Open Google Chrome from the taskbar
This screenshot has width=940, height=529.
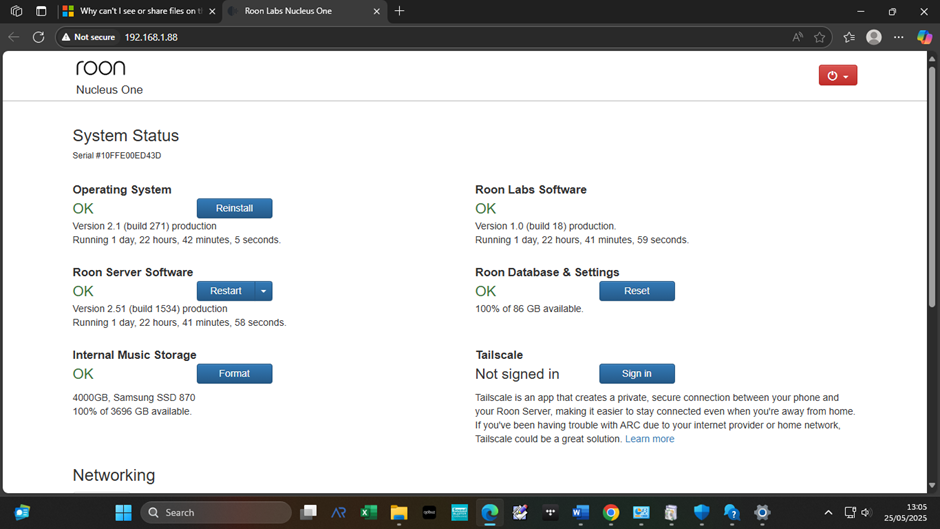[611, 513]
